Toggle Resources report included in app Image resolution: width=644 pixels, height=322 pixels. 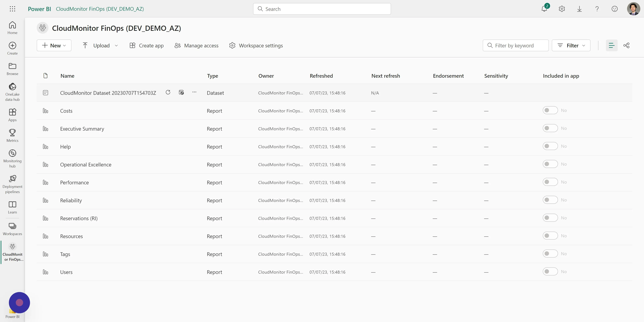550,236
